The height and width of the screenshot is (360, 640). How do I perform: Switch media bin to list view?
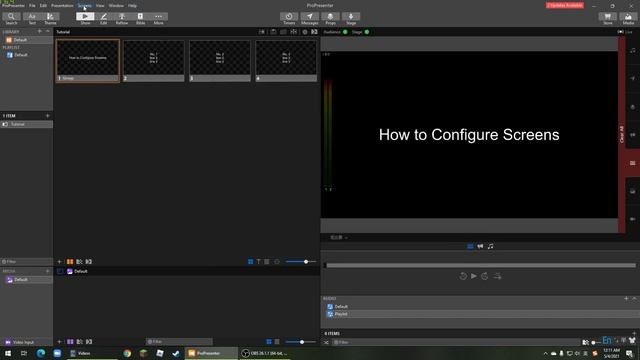[x=277, y=342]
